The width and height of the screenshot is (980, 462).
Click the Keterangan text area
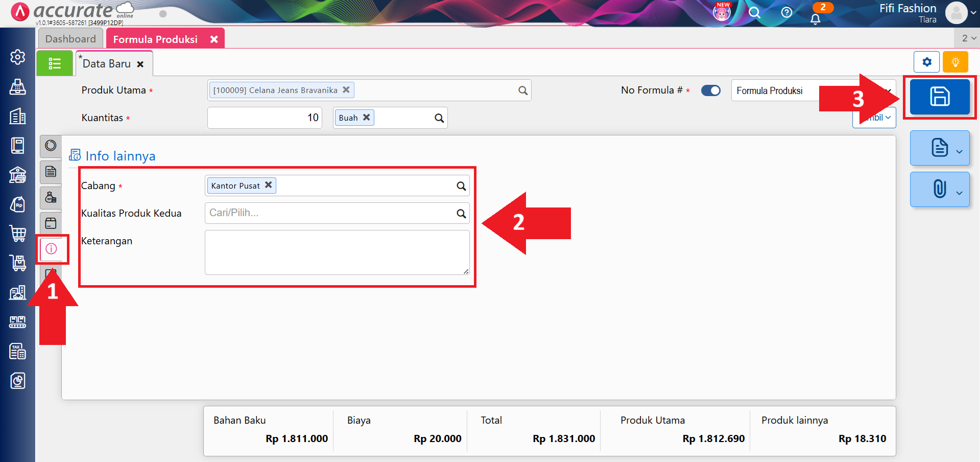[337, 252]
